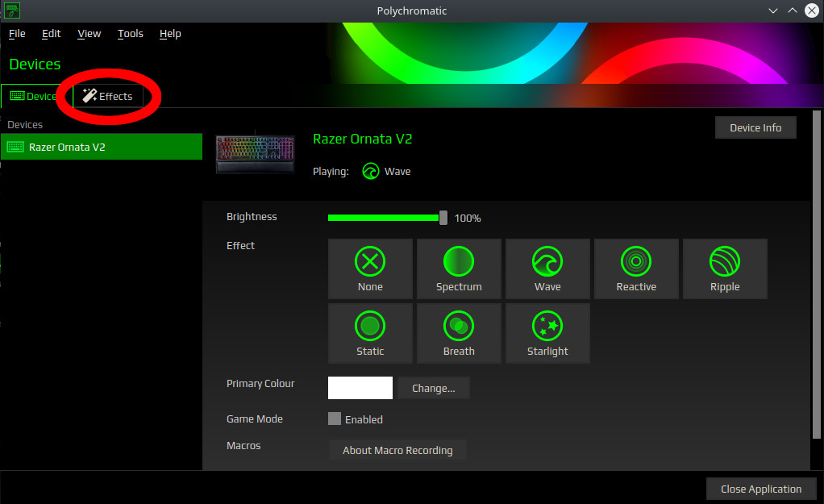Select the Ripple effect
The height and width of the screenshot is (504, 824).
(x=725, y=269)
